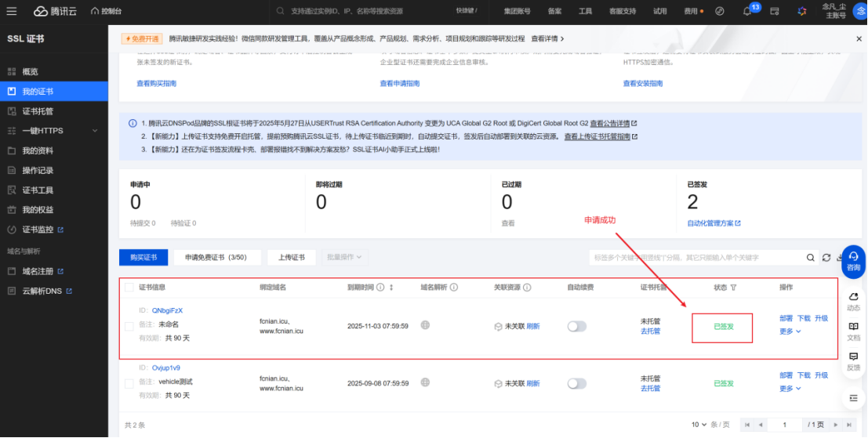The height and width of the screenshot is (438, 868).
Task: Click the 上传证书 button
Action: click(291, 258)
